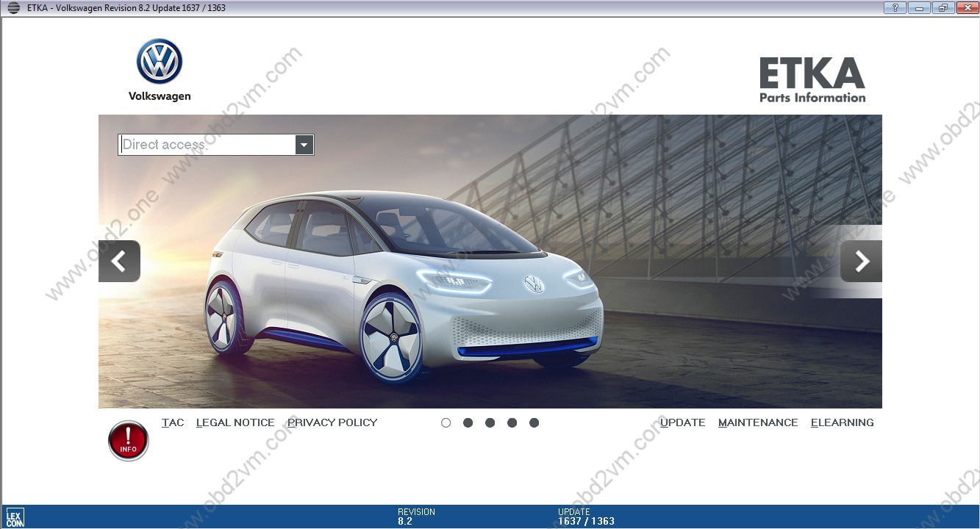Open the LEGAL NOTICE link
The image size is (980, 529).
click(x=235, y=422)
